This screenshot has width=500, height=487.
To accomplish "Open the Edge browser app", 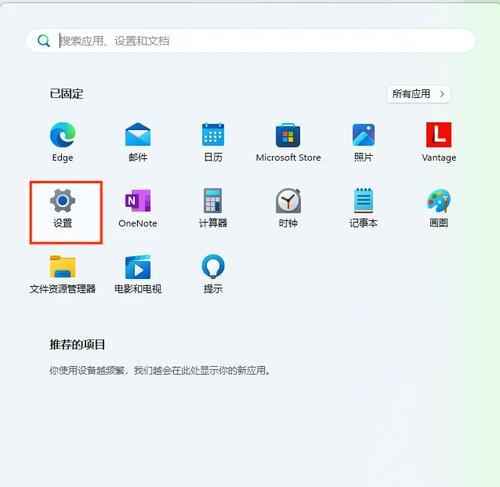I will (x=63, y=142).
